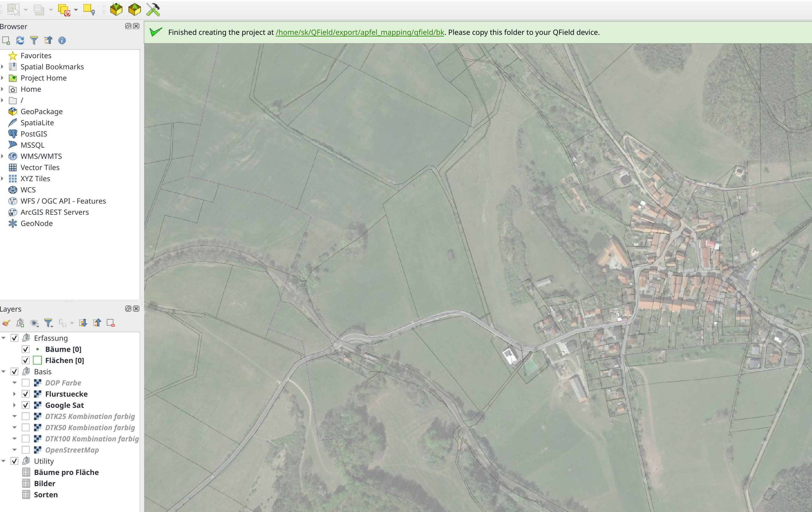The image size is (812, 512).
Task: Open QFieldSync project configuration tools icon
Action: (153, 9)
